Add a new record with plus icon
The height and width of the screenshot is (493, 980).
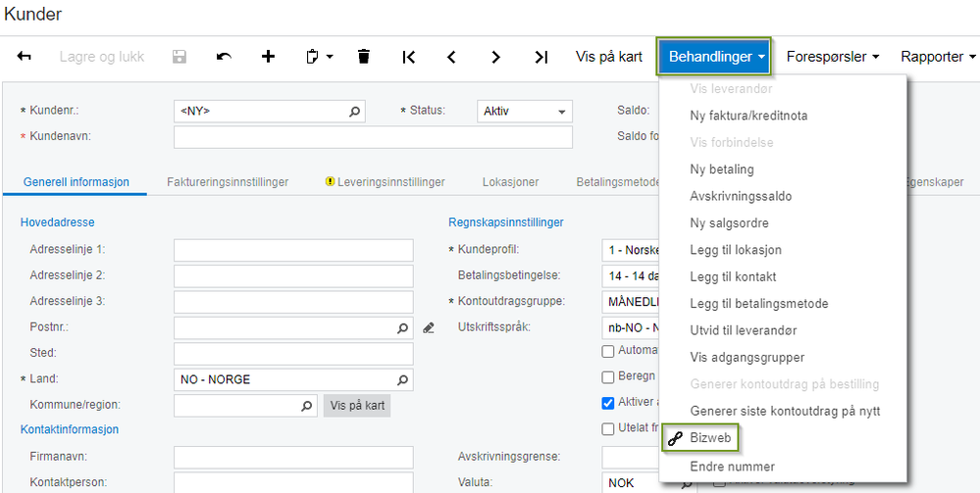pyautogui.click(x=268, y=57)
